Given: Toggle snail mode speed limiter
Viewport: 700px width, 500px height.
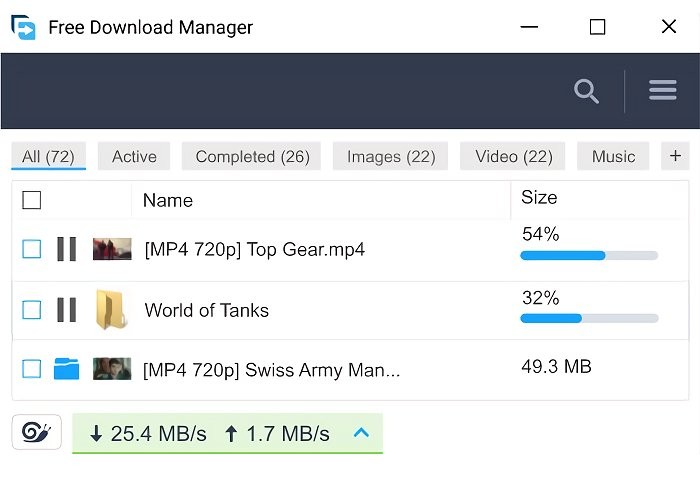Looking at the screenshot, I should 37,432.
